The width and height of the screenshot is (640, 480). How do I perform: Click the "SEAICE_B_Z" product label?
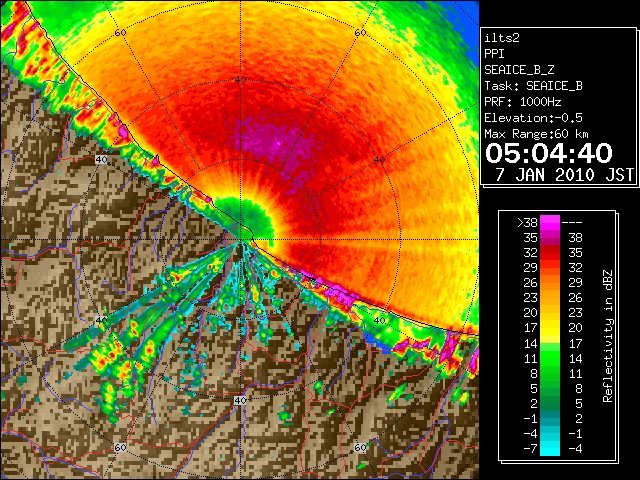519,70
